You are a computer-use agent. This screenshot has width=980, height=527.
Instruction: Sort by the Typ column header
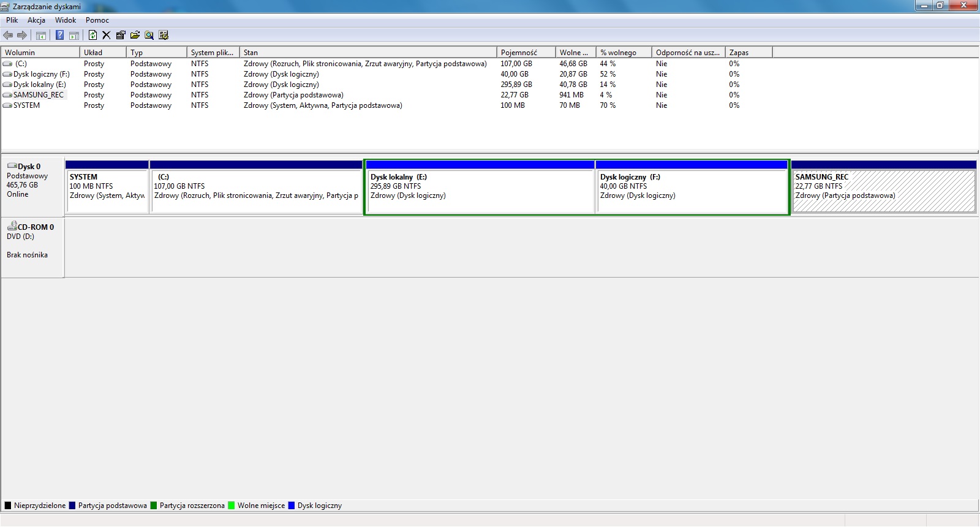point(156,53)
